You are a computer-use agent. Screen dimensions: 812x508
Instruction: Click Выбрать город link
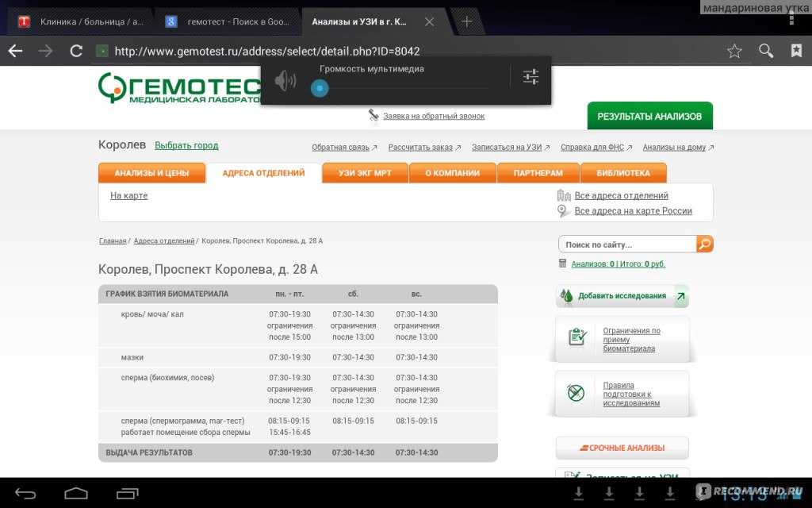(x=186, y=146)
